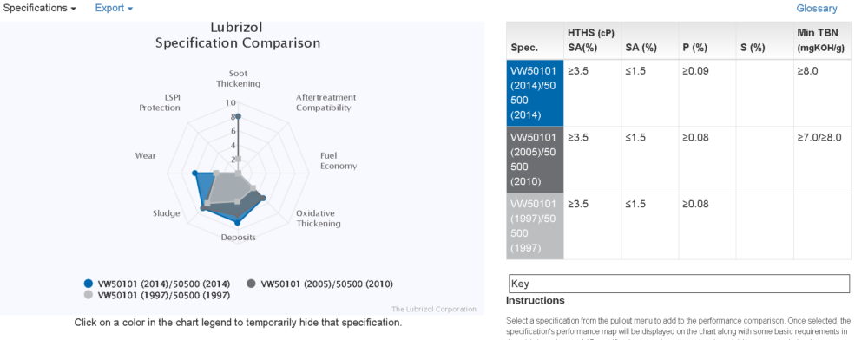Image resolution: width=868 pixels, height=340 pixels.
Task: Click the Min TBN column header
Action: [822, 41]
